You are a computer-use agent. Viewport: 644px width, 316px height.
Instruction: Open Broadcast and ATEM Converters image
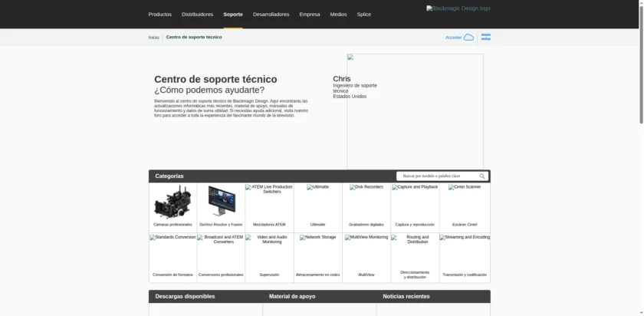(221, 239)
